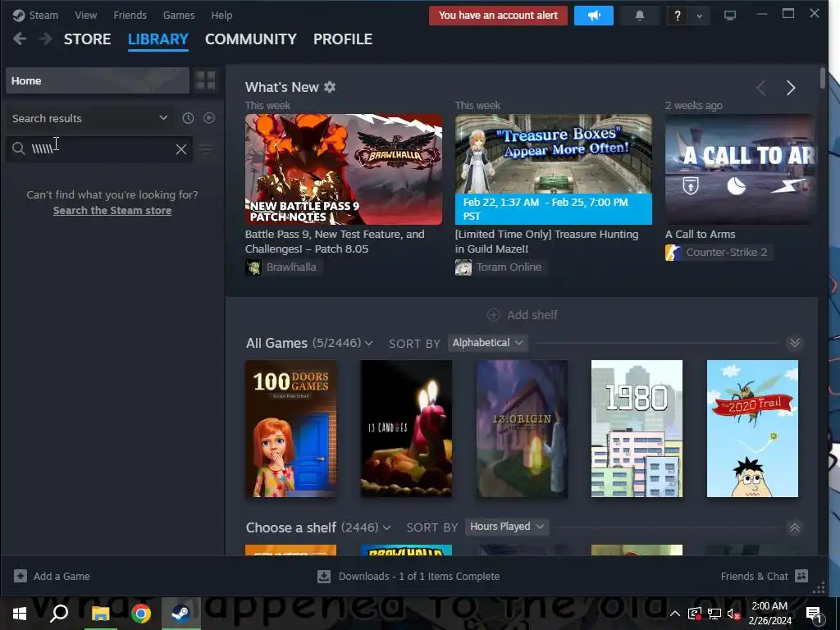The height and width of the screenshot is (630, 840).
Task: Click the library search input field
Action: point(99,149)
